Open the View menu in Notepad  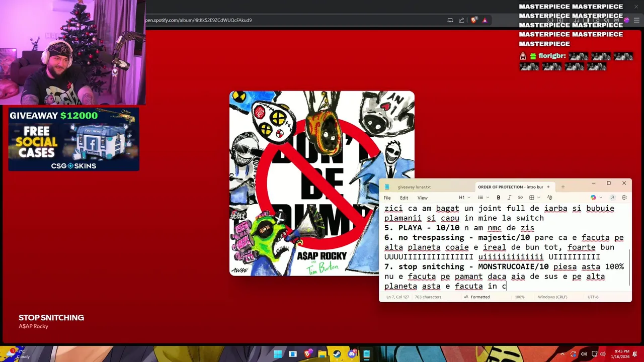coord(422,198)
